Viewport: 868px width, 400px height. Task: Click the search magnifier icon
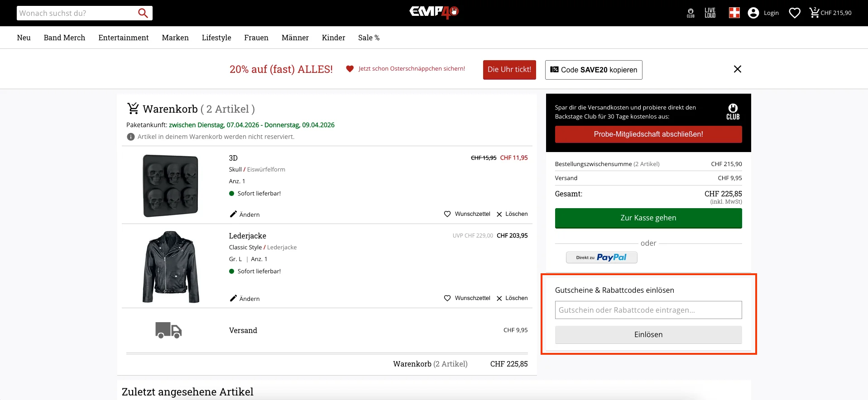(143, 13)
